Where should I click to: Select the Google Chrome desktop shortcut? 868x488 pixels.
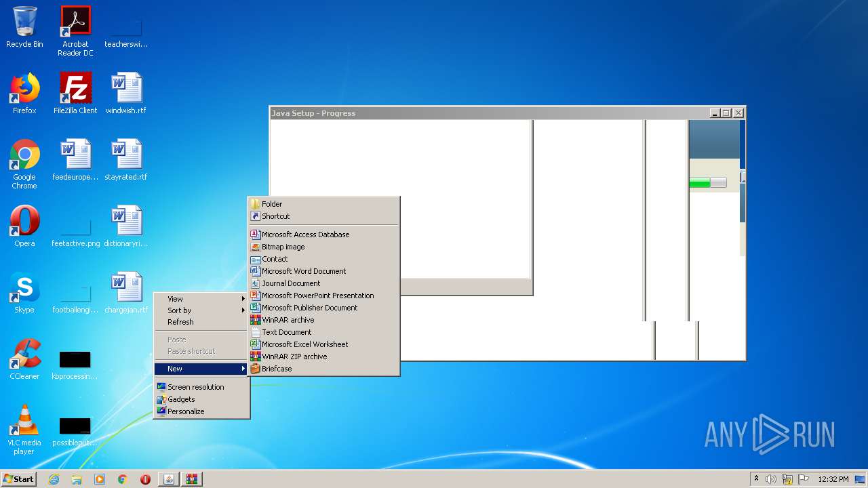tap(24, 164)
